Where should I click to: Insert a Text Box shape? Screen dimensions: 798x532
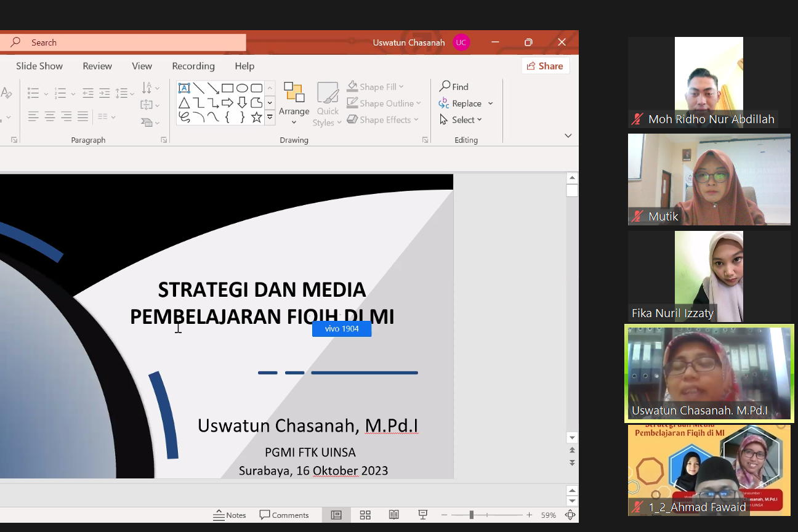(184, 87)
